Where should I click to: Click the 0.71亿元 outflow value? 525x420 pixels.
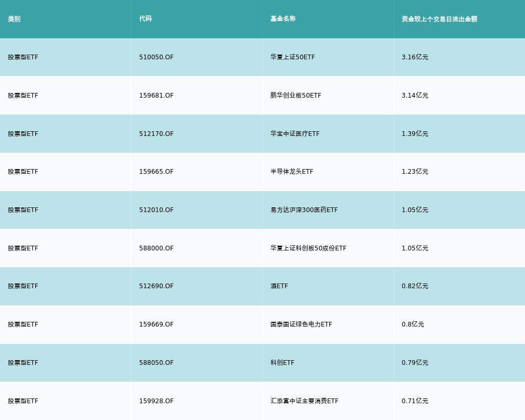415,401
